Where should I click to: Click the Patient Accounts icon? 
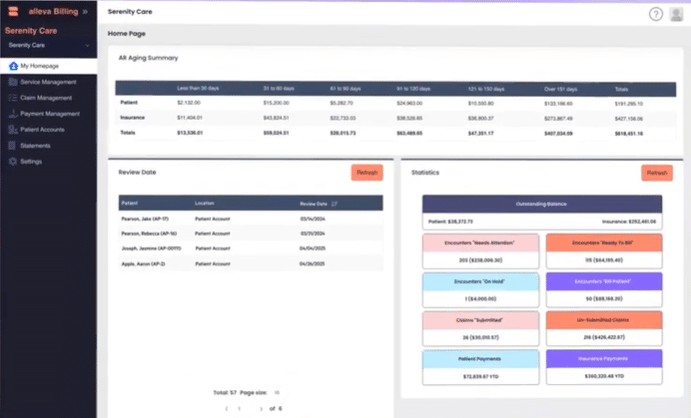(x=13, y=129)
